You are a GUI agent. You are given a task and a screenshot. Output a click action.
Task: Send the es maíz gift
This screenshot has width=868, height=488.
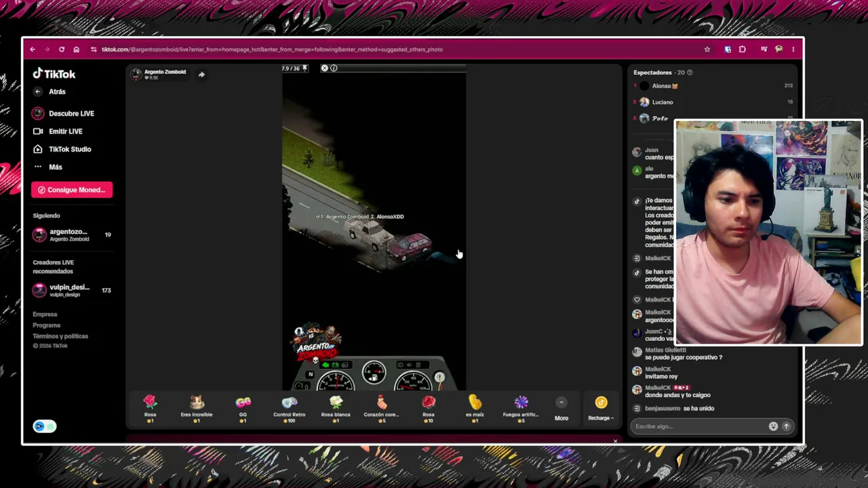[475, 409]
